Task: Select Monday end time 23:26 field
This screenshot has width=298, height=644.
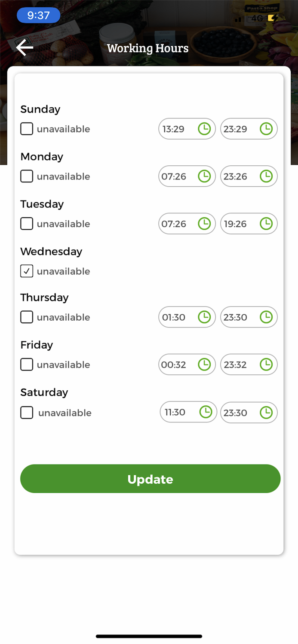Action: point(249,176)
